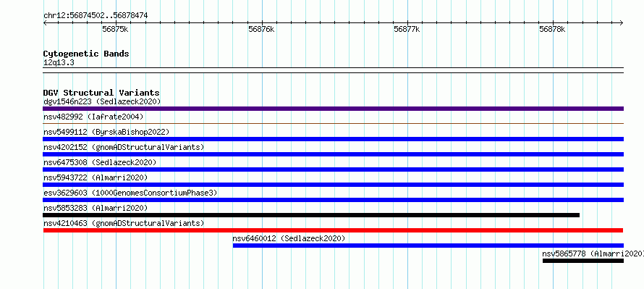The width and height of the screenshot is (644, 289).
Task: Click the chr12:56874502..56878474 coordinate label
Action: (96, 16)
